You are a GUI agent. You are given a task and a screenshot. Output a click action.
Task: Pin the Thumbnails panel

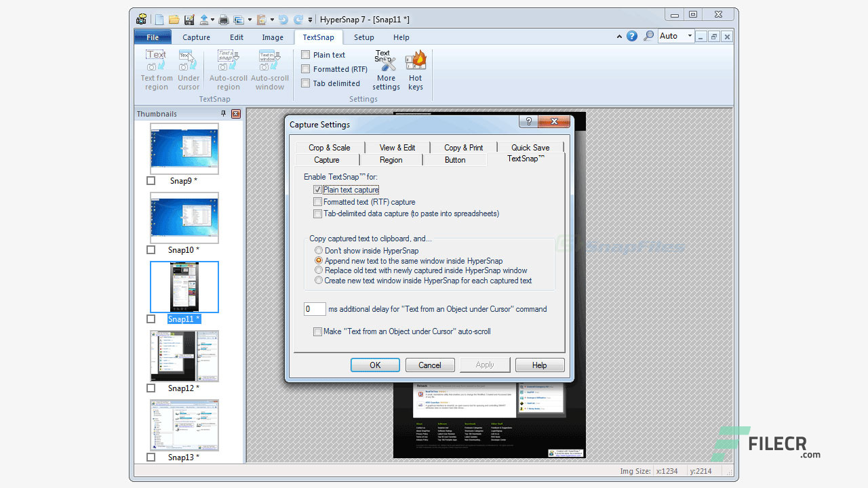tap(223, 114)
